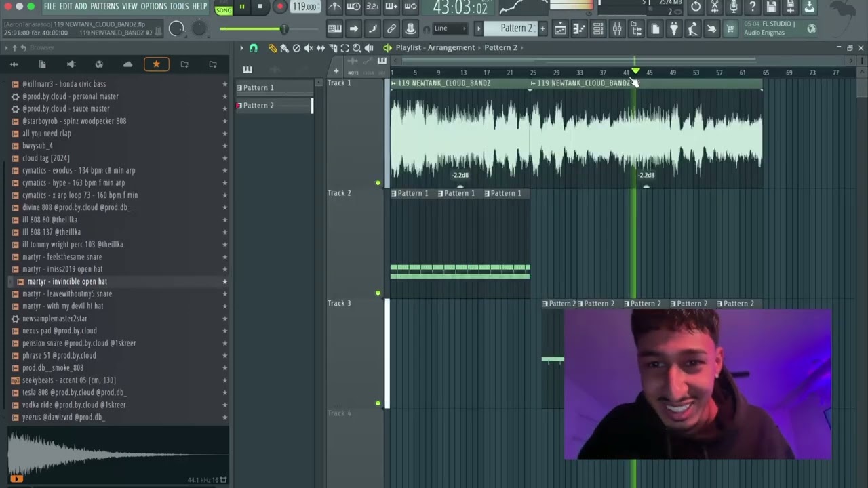Image resolution: width=868 pixels, height=488 pixels.
Task: Click the one-click audio recording microphone
Action: (x=734, y=7)
